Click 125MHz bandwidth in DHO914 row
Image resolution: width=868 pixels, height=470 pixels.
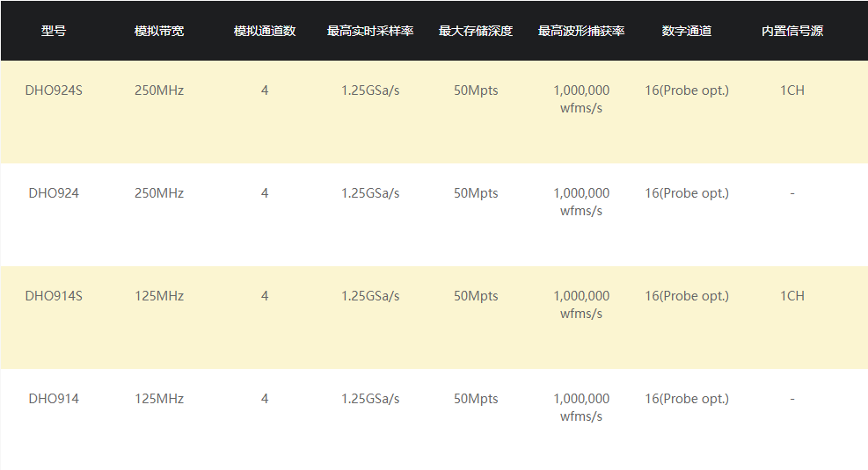point(159,399)
